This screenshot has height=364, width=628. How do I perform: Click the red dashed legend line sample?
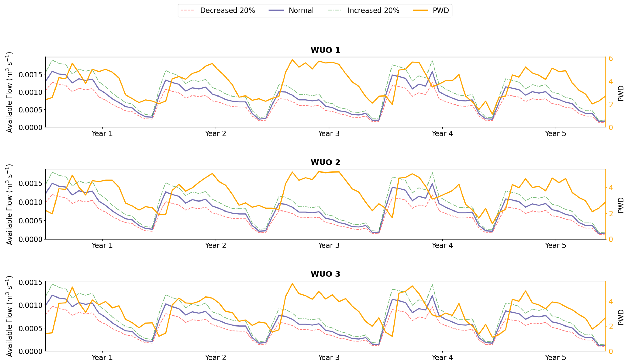tap(187, 11)
